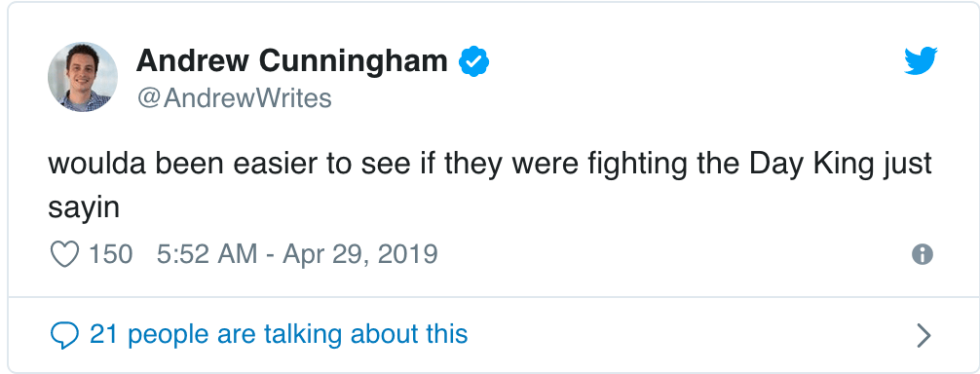Open 21 people are talking about this
Screen dimensions: 980x374
279,334
